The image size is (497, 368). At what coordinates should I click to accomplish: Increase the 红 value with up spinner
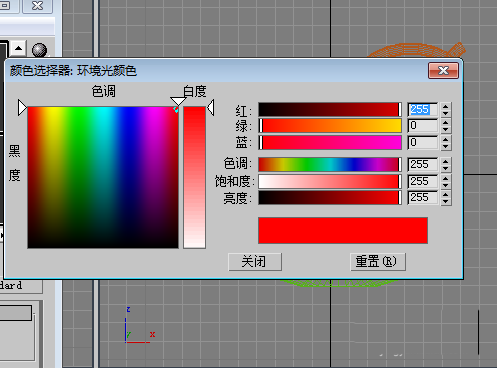pyautogui.click(x=446, y=106)
